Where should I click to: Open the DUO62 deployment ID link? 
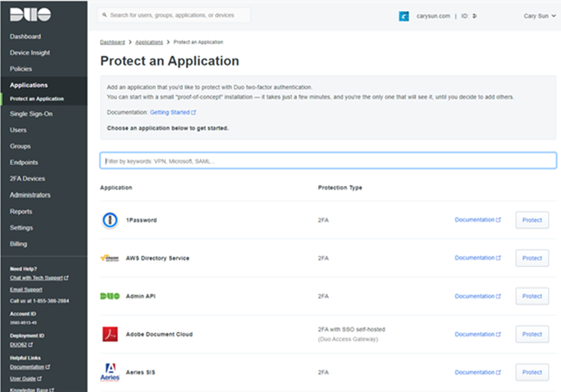point(21,345)
